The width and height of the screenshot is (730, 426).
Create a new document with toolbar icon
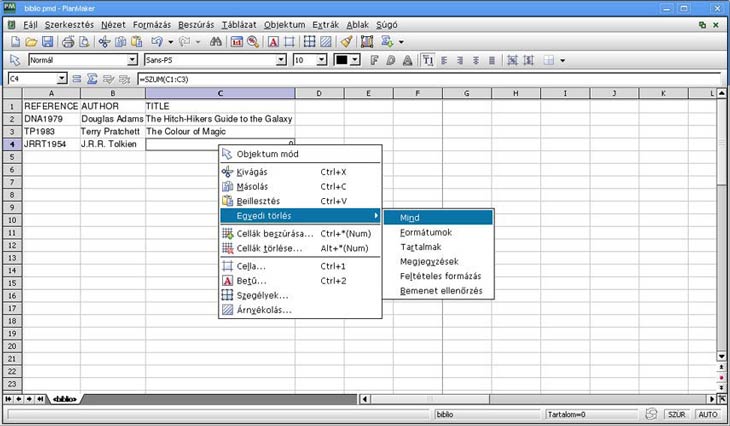click(x=15, y=42)
